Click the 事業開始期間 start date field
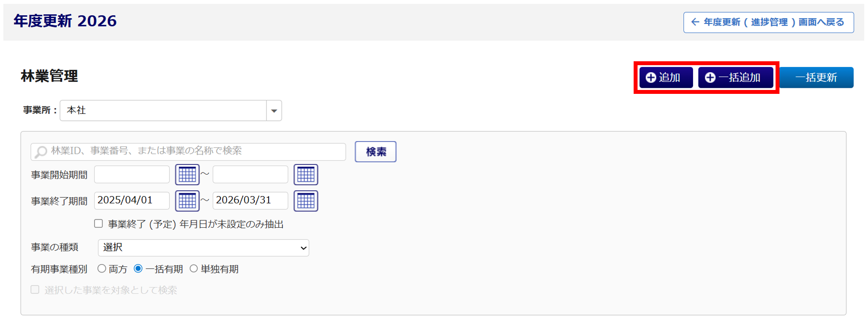868x322 pixels. pos(132,175)
